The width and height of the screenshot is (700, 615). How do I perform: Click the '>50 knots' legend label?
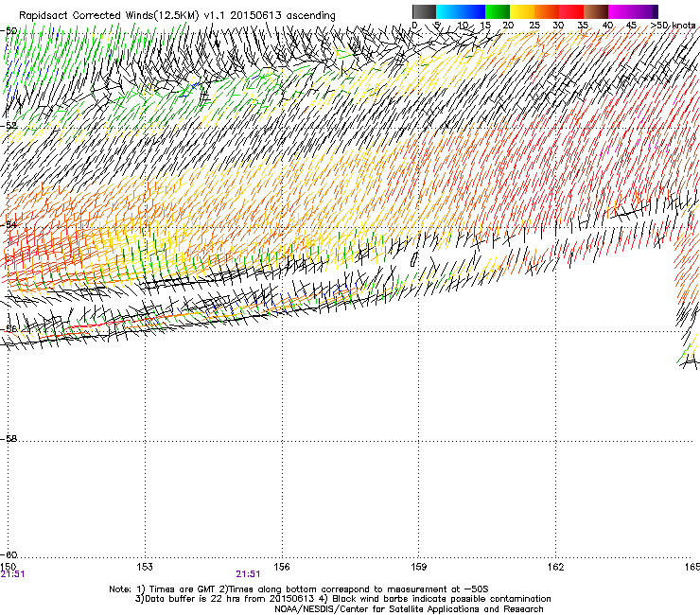tap(673, 26)
